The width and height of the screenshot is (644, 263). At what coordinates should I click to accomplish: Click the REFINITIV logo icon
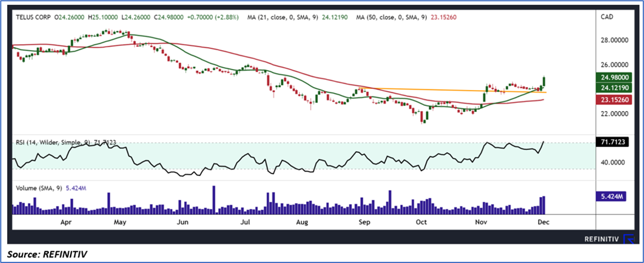629,239
